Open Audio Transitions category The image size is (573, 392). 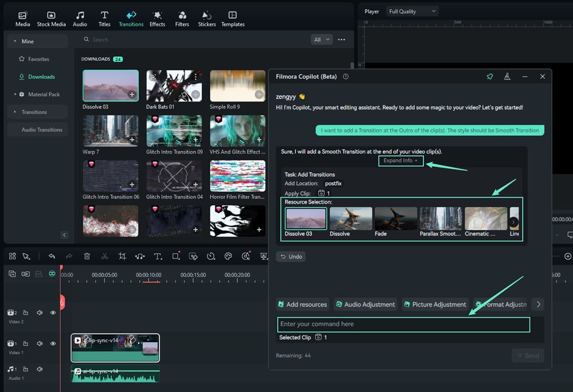(42, 130)
